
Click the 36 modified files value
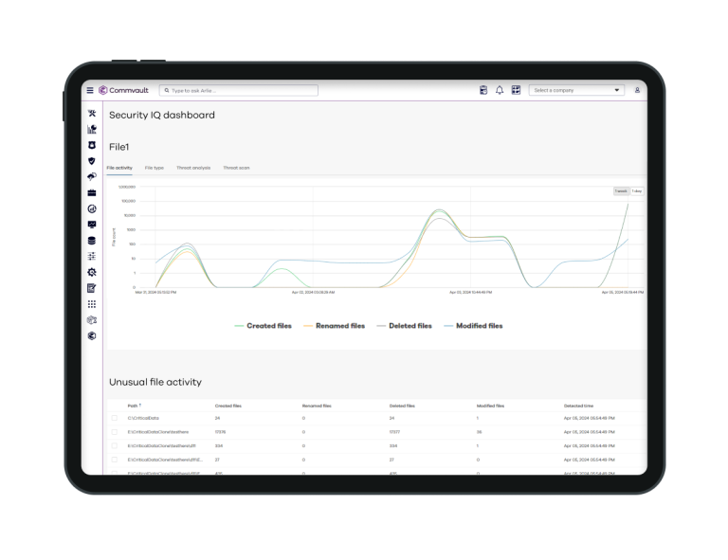coord(479,432)
